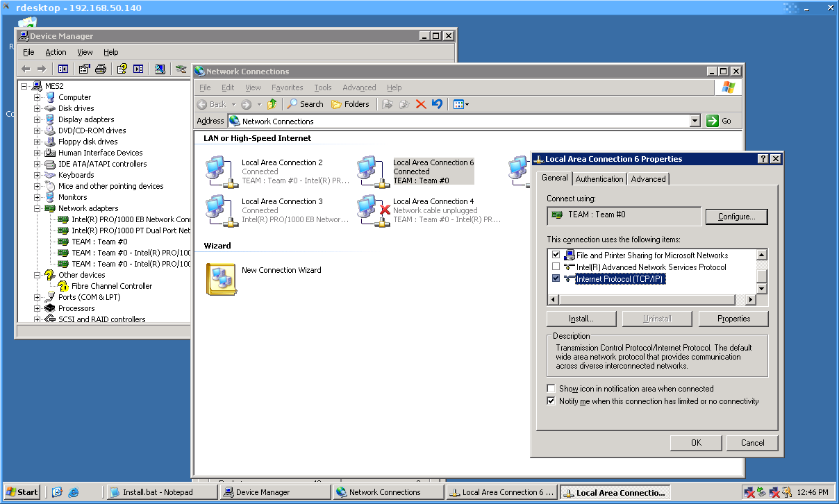Expand the Display adapters tree node
Image resolution: width=839 pixels, height=504 pixels.
point(38,119)
